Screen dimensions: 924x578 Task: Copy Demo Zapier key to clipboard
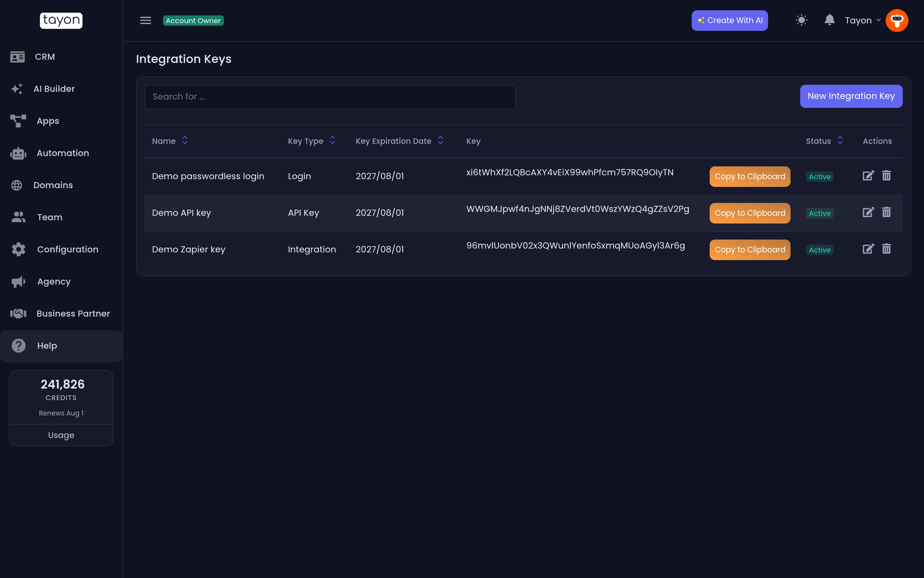[750, 250]
